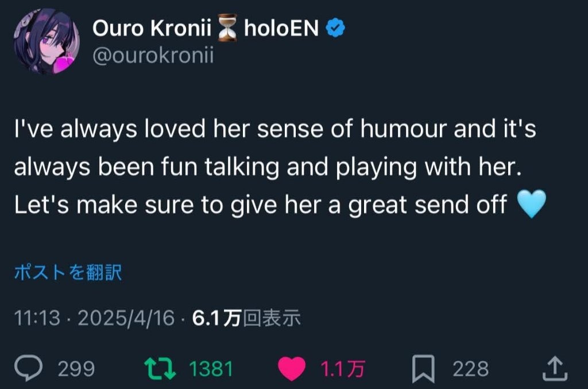Click the 1381 repost count
The height and width of the screenshot is (389, 588).
pos(211,369)
